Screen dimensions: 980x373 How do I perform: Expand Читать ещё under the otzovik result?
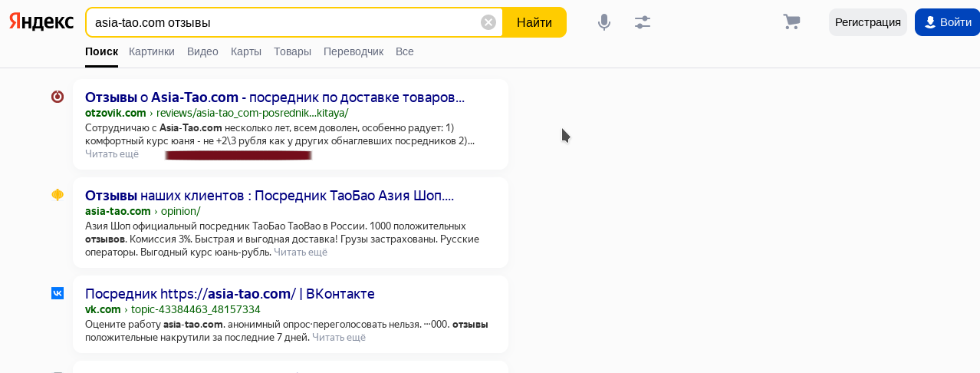[x=112, y=153]
